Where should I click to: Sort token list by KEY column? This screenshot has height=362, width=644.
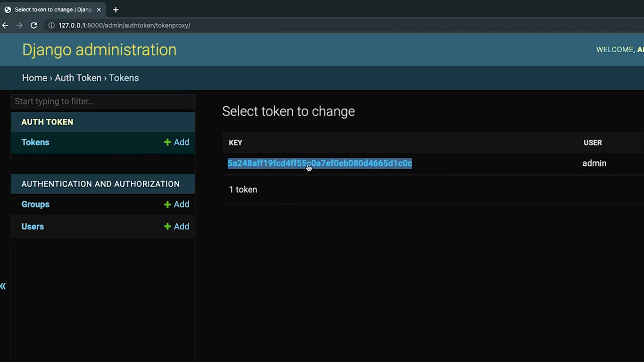pyautogui.click(x=235, y=143)
